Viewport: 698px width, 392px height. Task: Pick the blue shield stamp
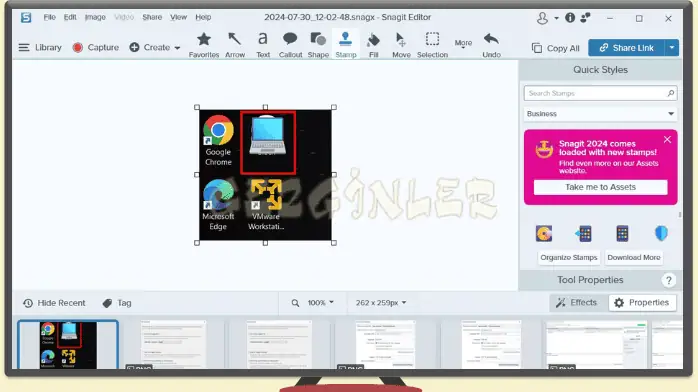(x=661, y=234)
